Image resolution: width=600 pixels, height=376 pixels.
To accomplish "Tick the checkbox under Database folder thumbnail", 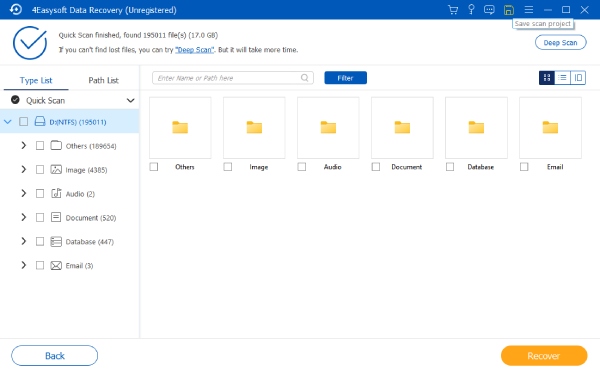I will 450,167.
